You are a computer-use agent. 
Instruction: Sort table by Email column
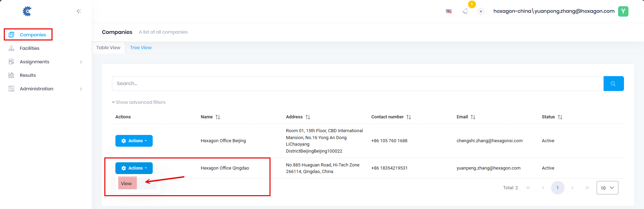(x=473, y=117)
